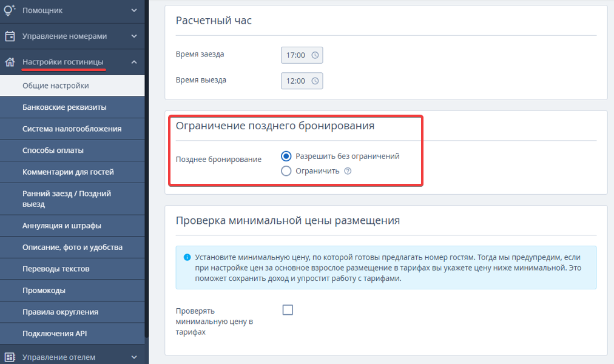Screen dimensions: 614x364
Task: Go to Аннуляция и штрафы
Action: click(72, 226)
